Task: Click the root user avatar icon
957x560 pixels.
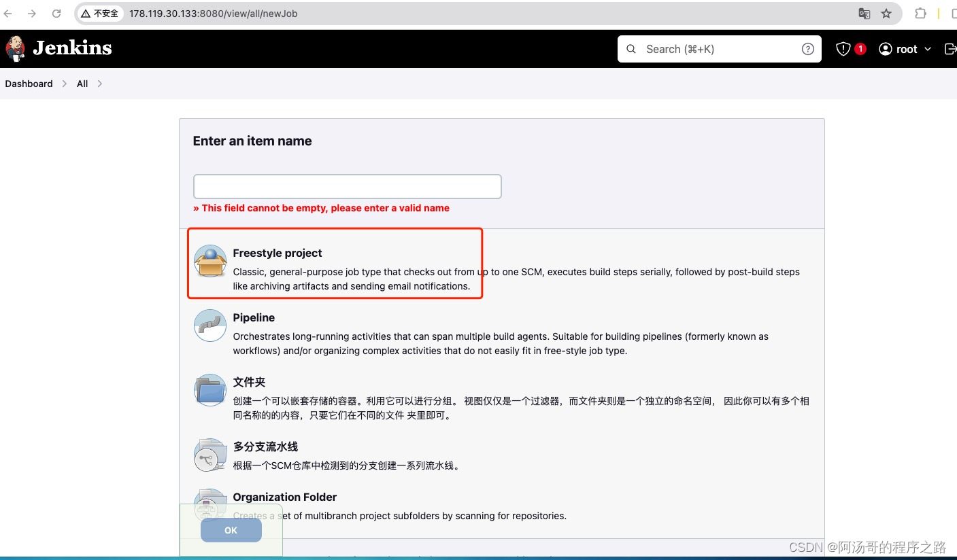Action: [885, 49]
